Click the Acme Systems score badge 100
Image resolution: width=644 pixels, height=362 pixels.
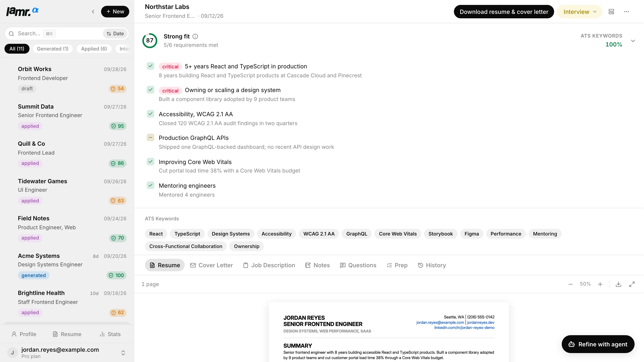tap(116, 275)
